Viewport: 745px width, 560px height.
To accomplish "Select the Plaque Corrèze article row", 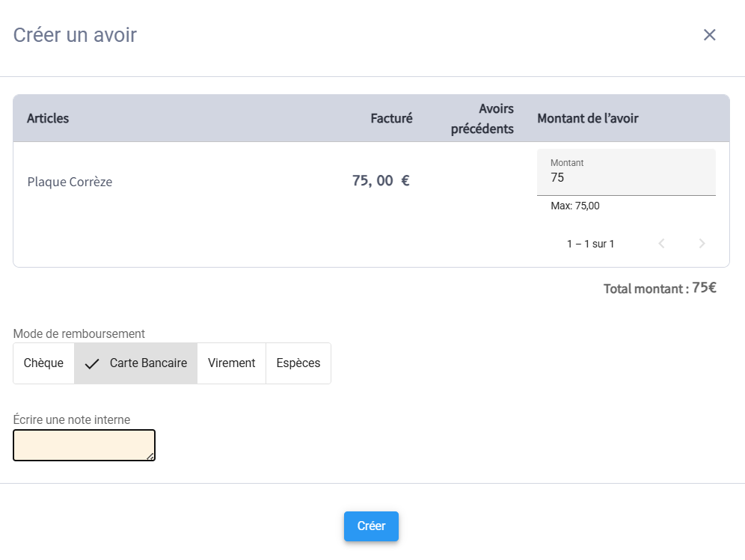I will [x=70, y=182].
